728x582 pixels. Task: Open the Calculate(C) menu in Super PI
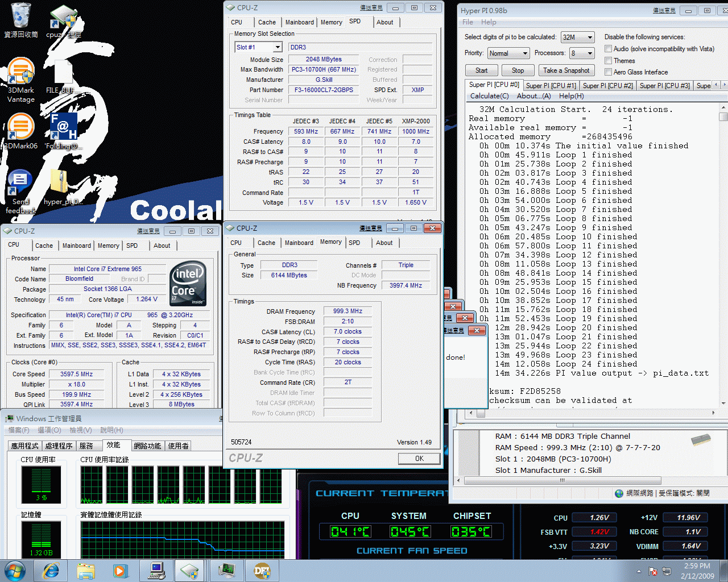[x=489, y=96]
